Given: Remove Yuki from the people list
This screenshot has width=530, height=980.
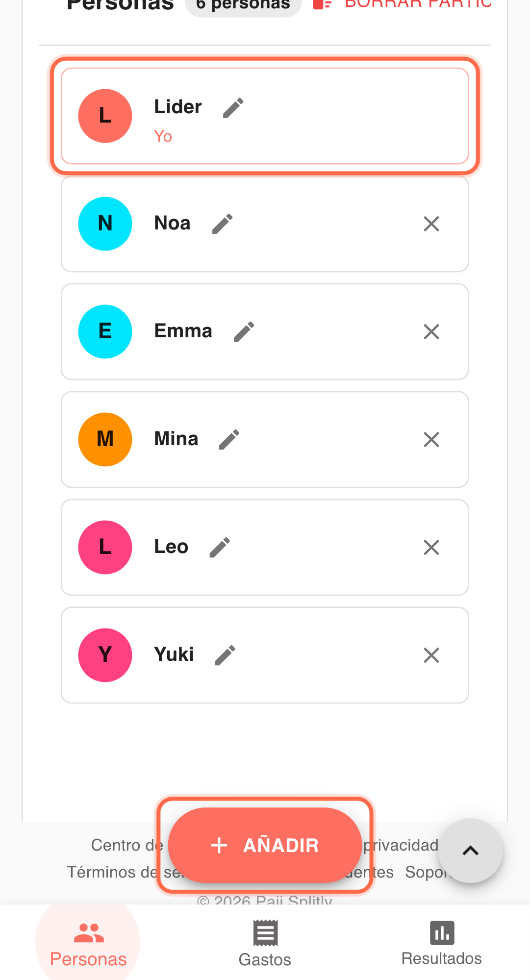Looking at the screenshot, I should [431, 655].
